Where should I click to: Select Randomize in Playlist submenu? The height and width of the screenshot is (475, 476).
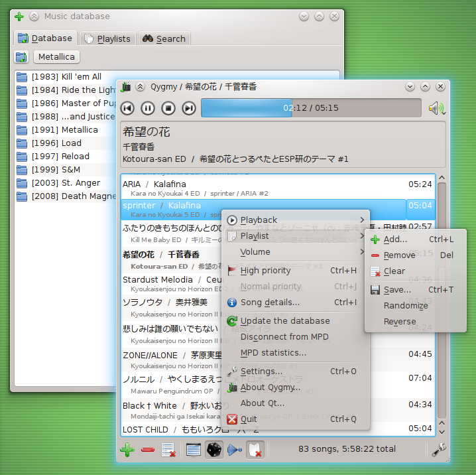415,306
